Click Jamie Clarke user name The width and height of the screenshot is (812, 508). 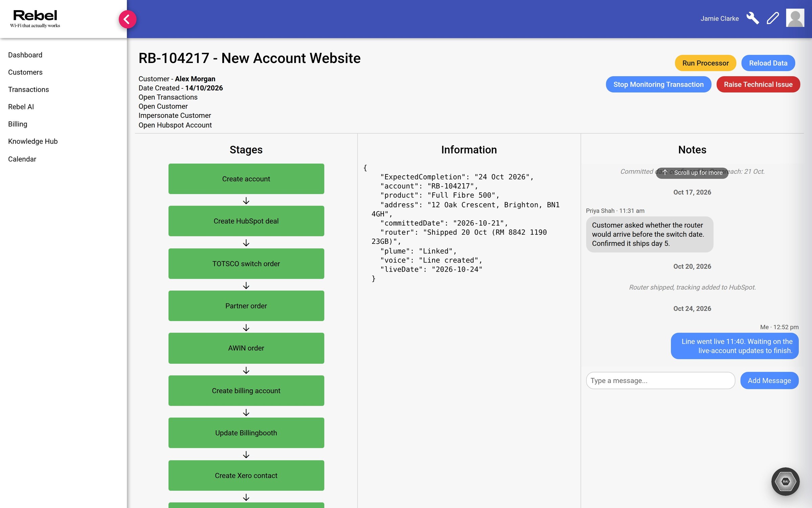tap(719, 19)
